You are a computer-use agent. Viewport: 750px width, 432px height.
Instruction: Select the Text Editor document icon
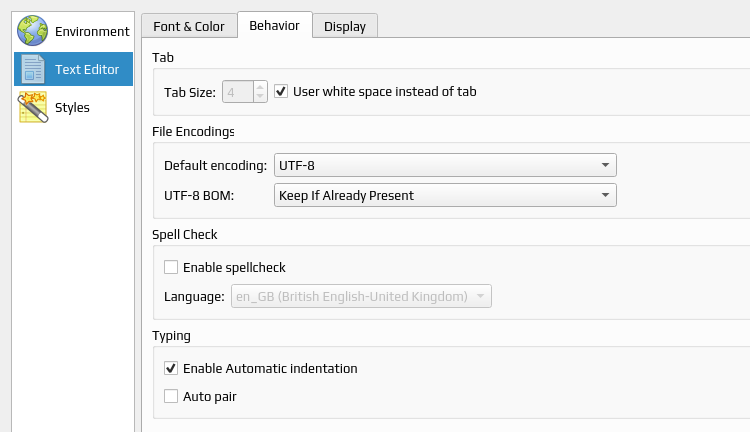pos(33,69)
